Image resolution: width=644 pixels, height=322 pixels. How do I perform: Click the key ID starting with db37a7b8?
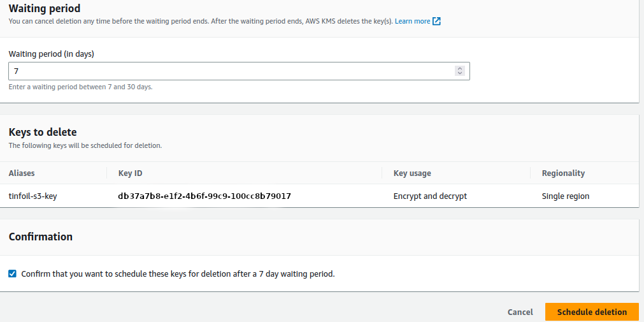[204, 196]
